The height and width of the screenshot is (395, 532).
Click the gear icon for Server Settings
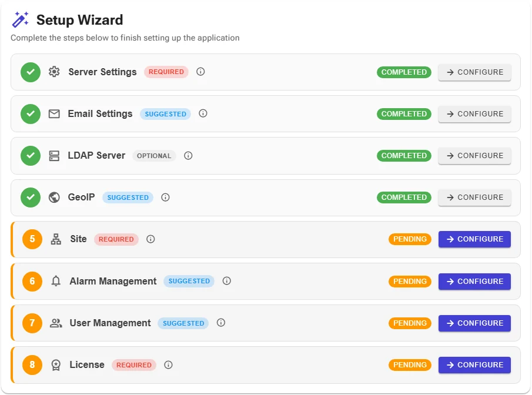[x=54, y=72]
